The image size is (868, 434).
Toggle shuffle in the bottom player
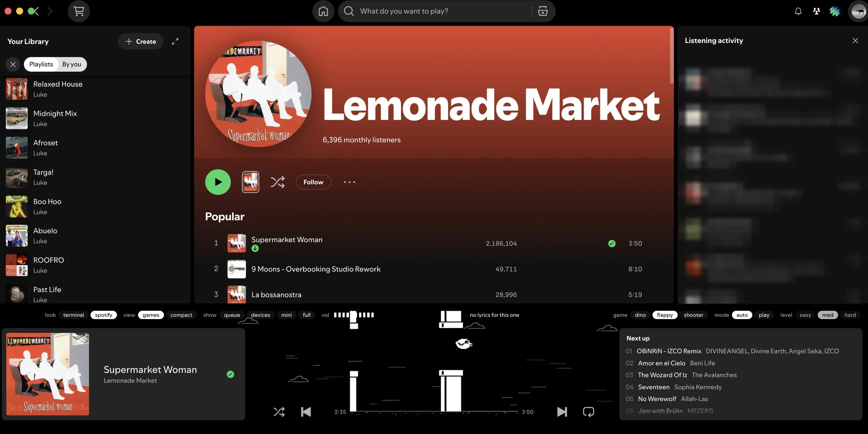pos(279,412)
